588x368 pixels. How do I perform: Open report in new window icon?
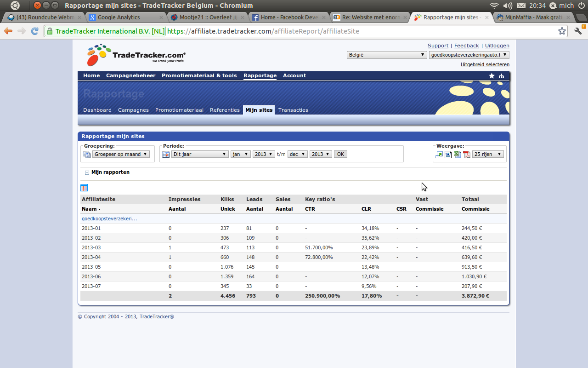(439, 154)
